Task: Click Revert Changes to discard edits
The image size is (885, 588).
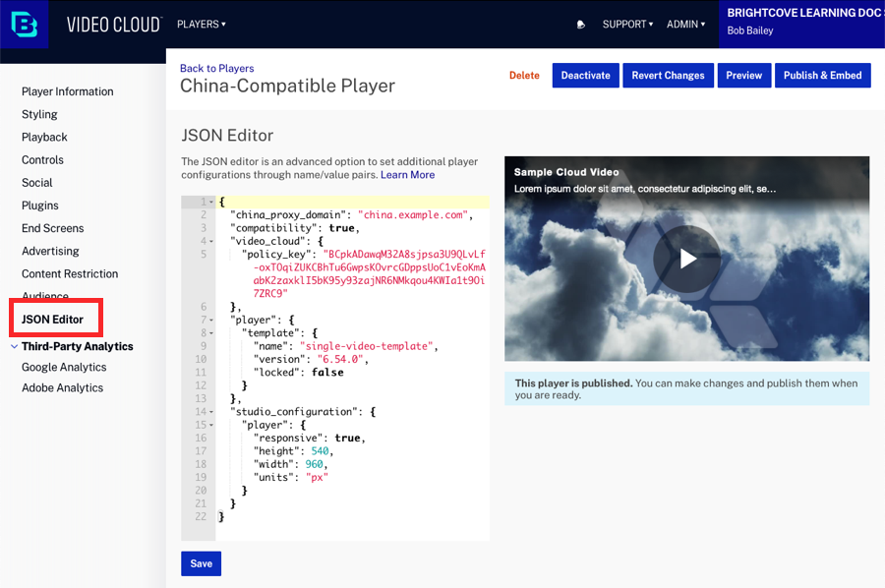Action: pos(668,75)
